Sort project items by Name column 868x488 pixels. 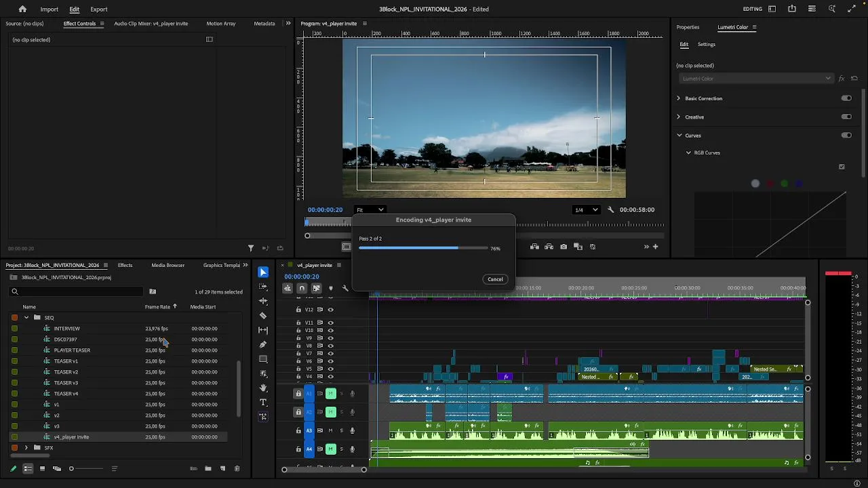(x=29, y=307)
